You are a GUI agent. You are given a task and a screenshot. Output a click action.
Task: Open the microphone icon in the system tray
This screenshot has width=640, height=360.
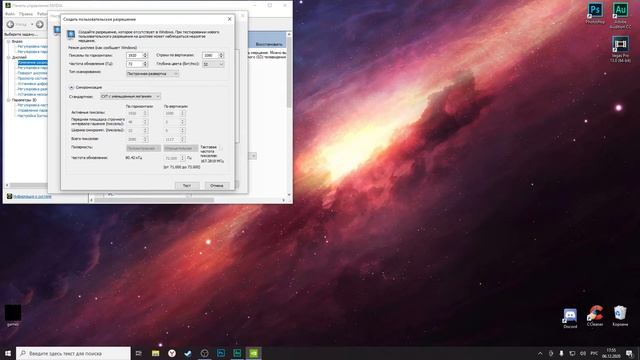561,353
